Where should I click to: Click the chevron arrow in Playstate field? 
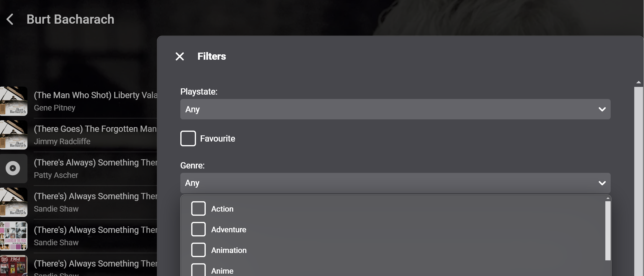(x=602, y=109)
